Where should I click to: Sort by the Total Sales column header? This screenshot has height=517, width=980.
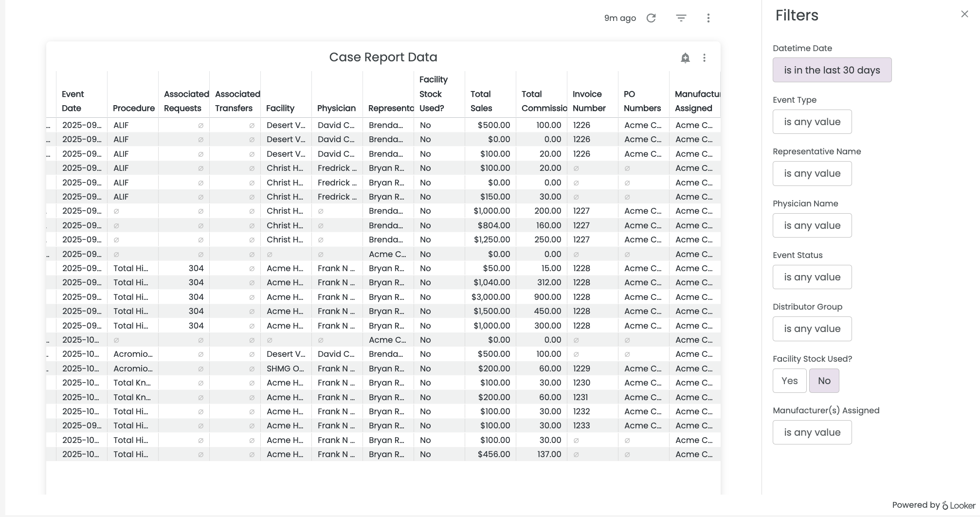(x=481, y=101)
